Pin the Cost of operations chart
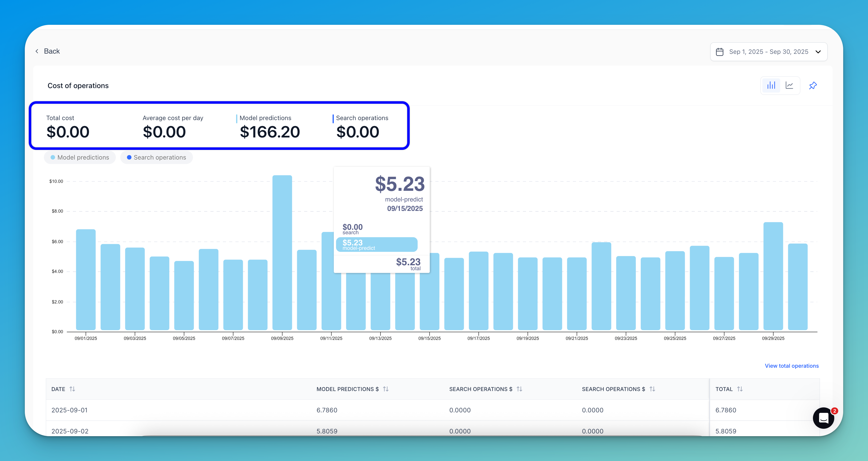 [813, 85]
